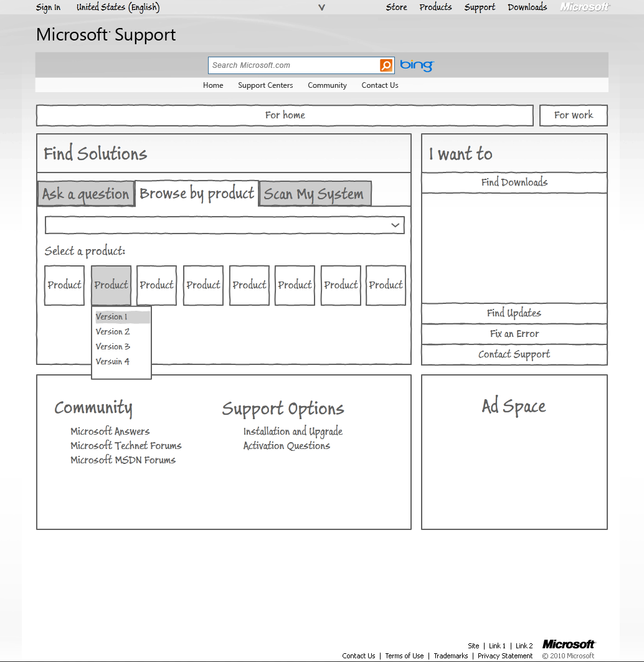This screenshot has width=644, height=662.
Task: Click the Bing logo
Action: click(417, 65)
